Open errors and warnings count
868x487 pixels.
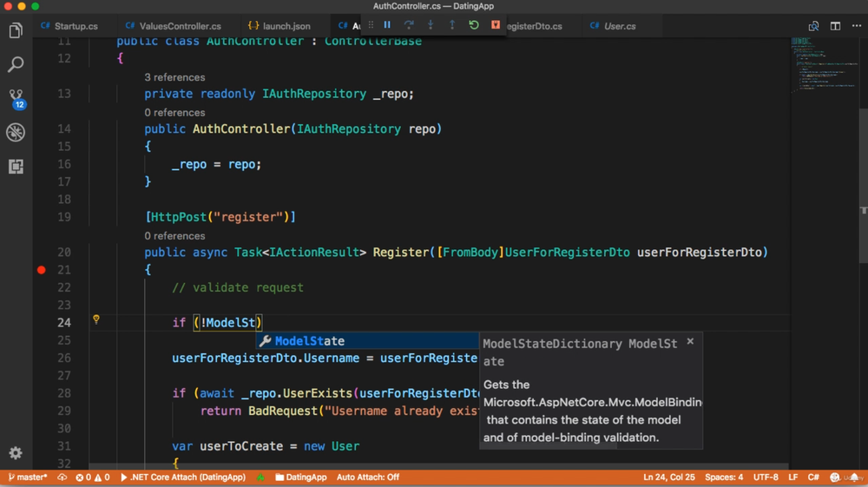(x=93, y=477)
